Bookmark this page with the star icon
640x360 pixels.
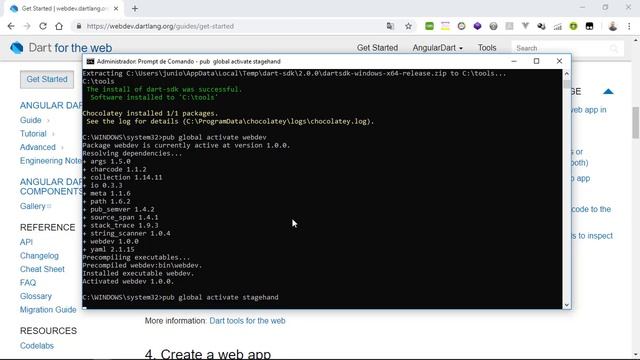(408, 26)
